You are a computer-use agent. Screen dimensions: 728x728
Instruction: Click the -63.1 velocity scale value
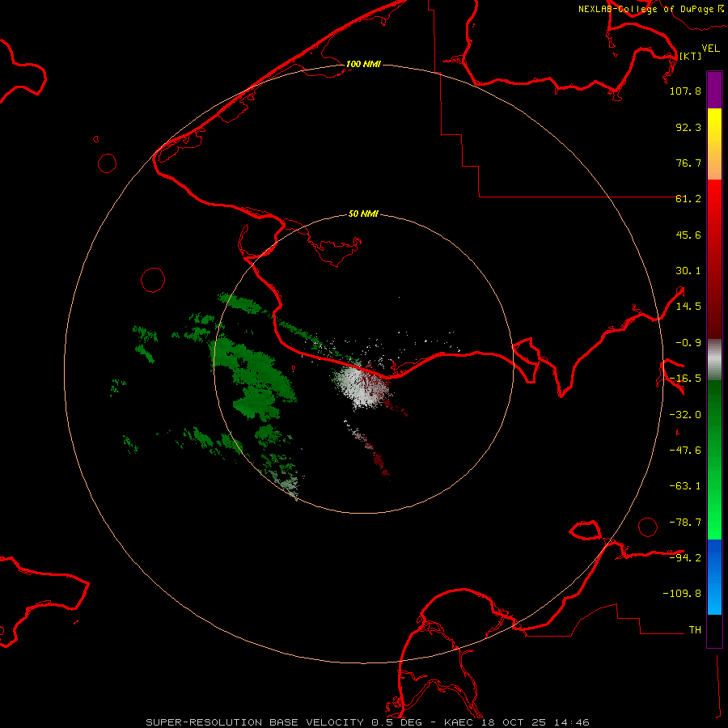coord(685,486)
